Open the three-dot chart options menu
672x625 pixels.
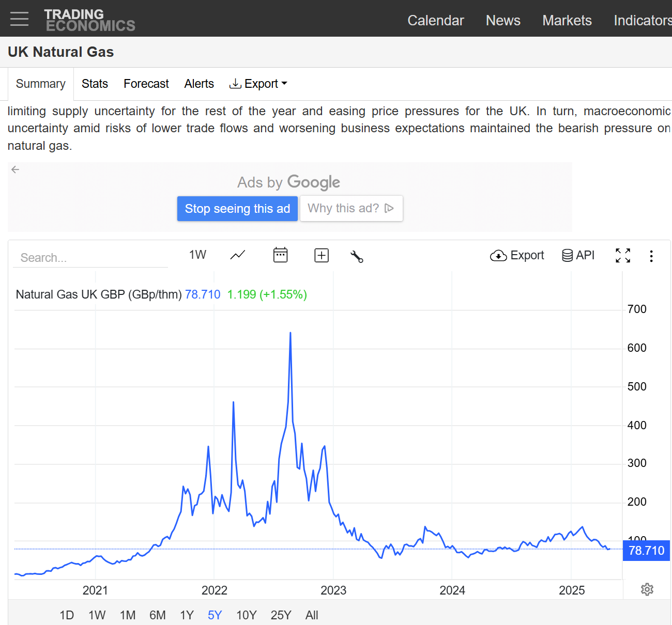tap(651, 256)
